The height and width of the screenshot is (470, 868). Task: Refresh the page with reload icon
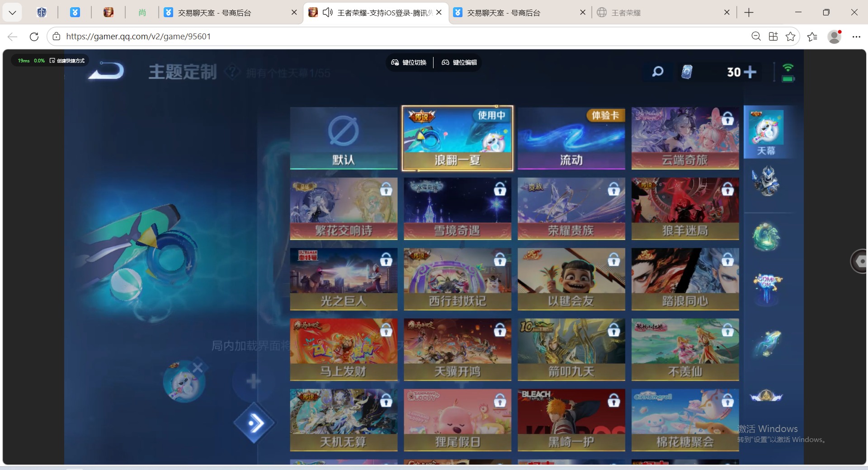click(x=34, y=37)
